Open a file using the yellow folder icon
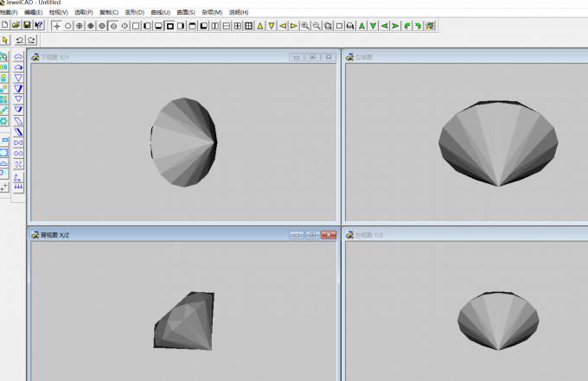Image resolution: width=588 pixels, height=381 pixels. (x=16, y=25)
